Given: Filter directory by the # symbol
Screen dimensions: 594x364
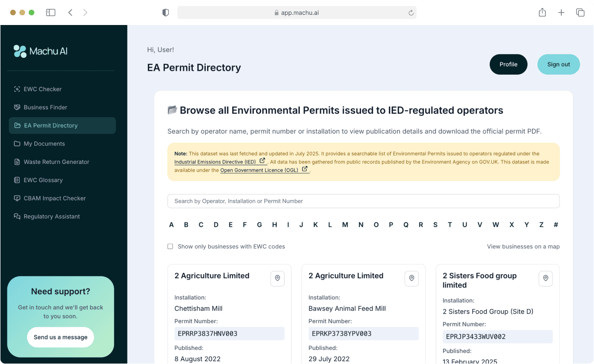Looking at the screenshot, I should point(556,225).
